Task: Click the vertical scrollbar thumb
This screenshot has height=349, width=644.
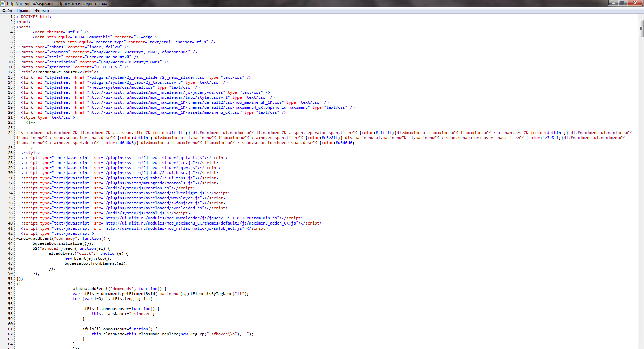Action: [x=641, y=29]
